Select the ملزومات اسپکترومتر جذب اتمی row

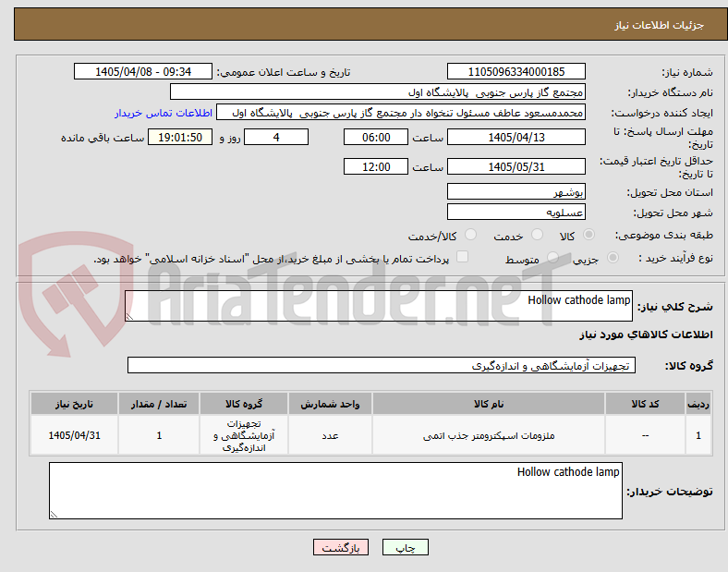(370, 435)
